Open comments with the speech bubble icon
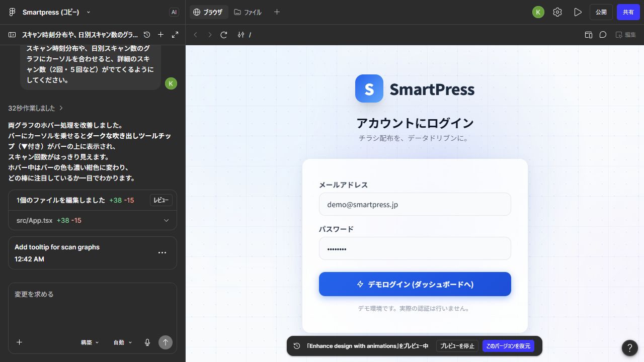This screenshot has width=644, height=362. pos(603,35)
